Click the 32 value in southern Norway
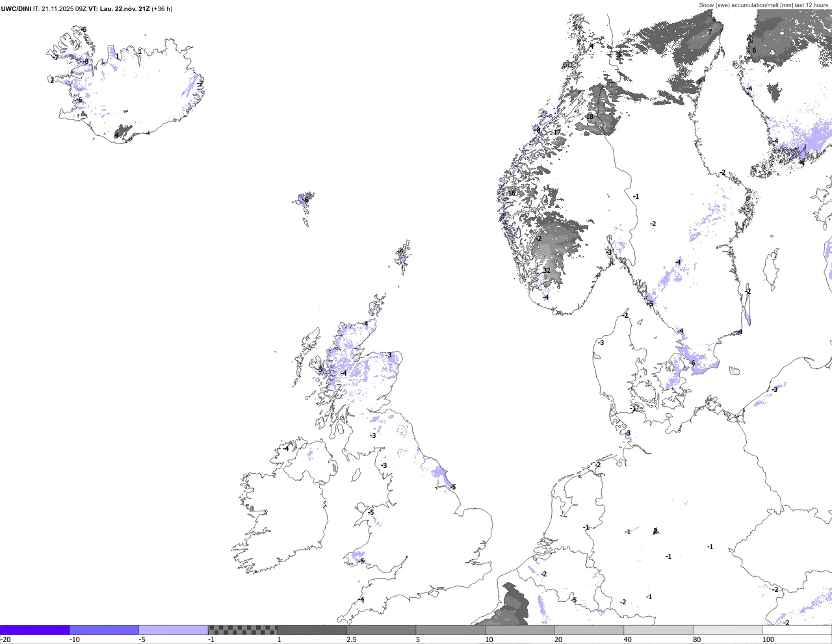This screenshot has height=644, width=832. click(547, 271)
